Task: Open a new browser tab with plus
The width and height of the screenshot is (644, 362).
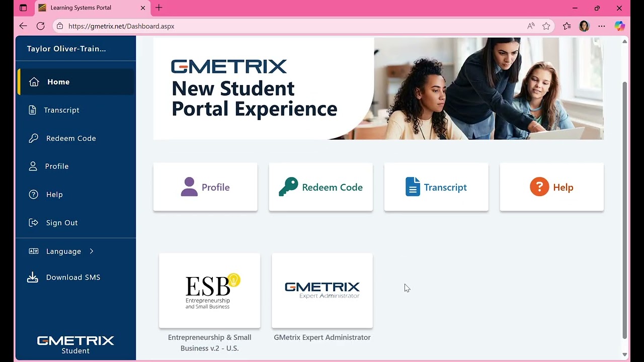Action: pyautogui.click(x=159, y=8)
